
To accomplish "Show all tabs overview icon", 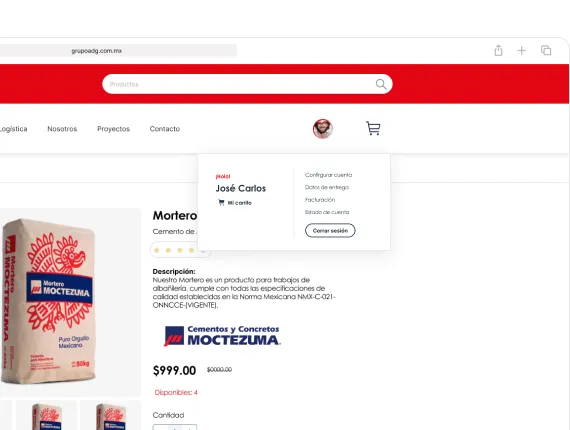I will [x=546, y=50].
